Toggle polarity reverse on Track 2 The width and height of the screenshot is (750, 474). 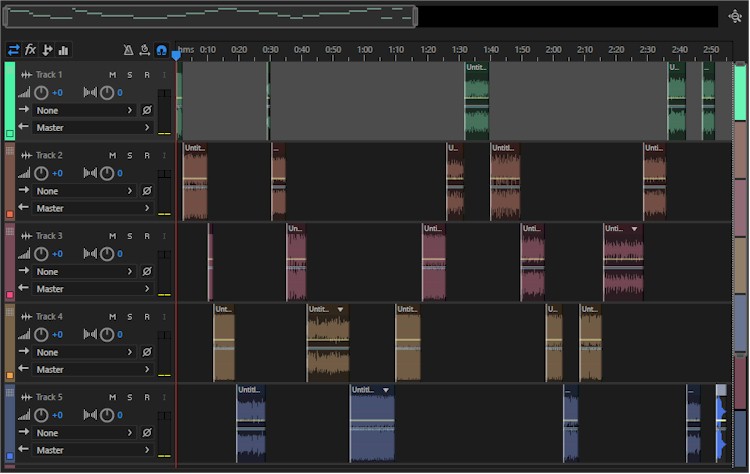pos(147,191)
